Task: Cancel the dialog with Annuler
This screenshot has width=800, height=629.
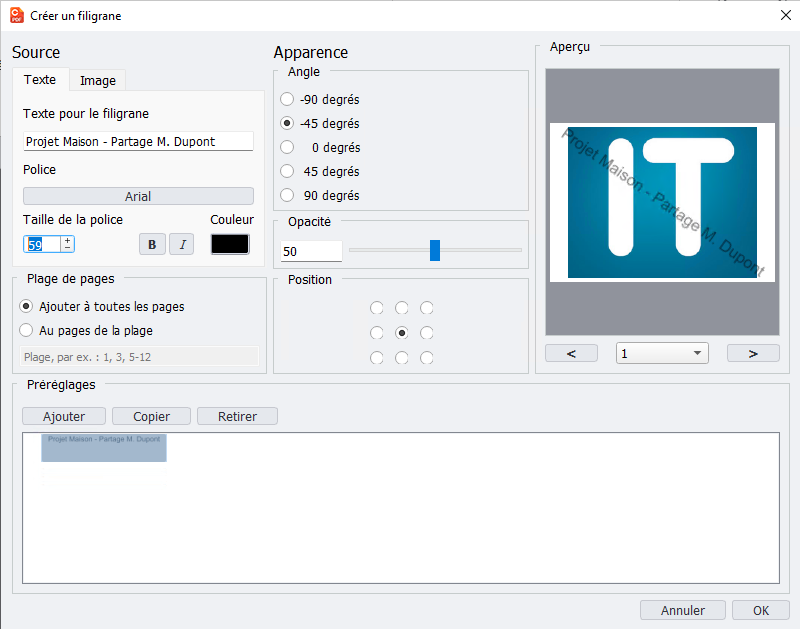Action: click(682, 610)
